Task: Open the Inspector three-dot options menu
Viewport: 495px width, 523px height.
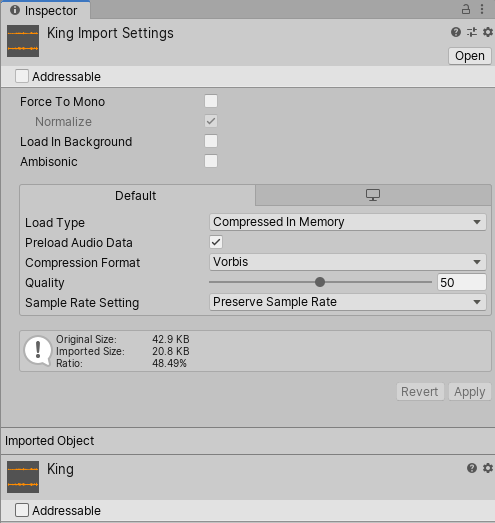Action: (x=482, y=9)
